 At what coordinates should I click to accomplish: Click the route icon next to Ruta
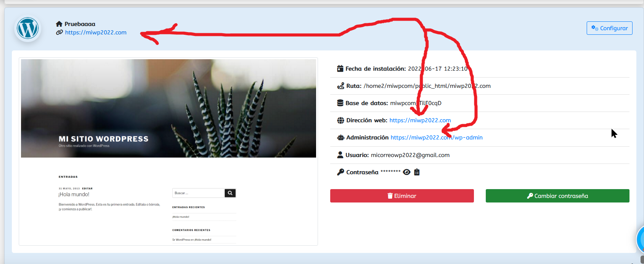tap(341, 86)
